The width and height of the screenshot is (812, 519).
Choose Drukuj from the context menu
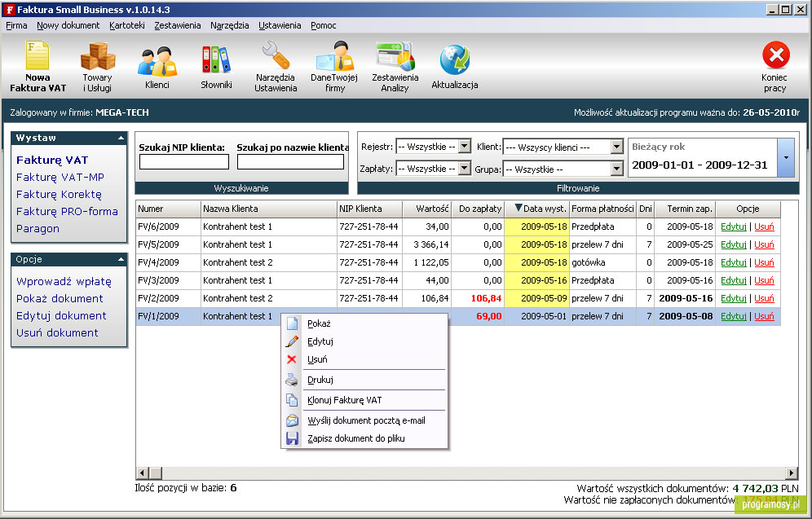[364, 380]
